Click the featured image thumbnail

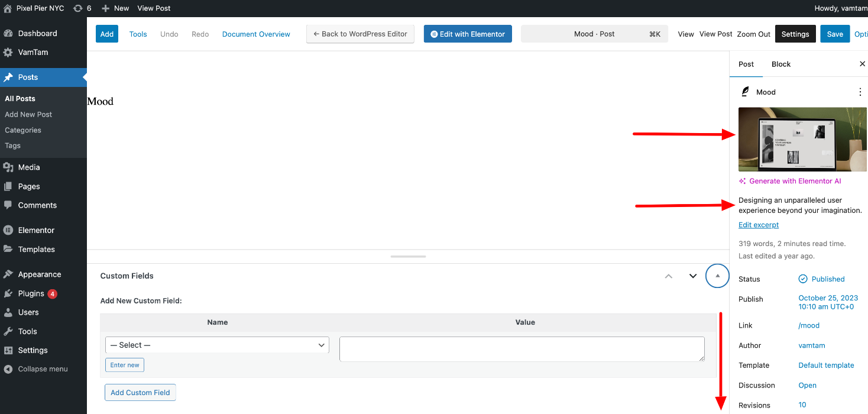(803, 139)
